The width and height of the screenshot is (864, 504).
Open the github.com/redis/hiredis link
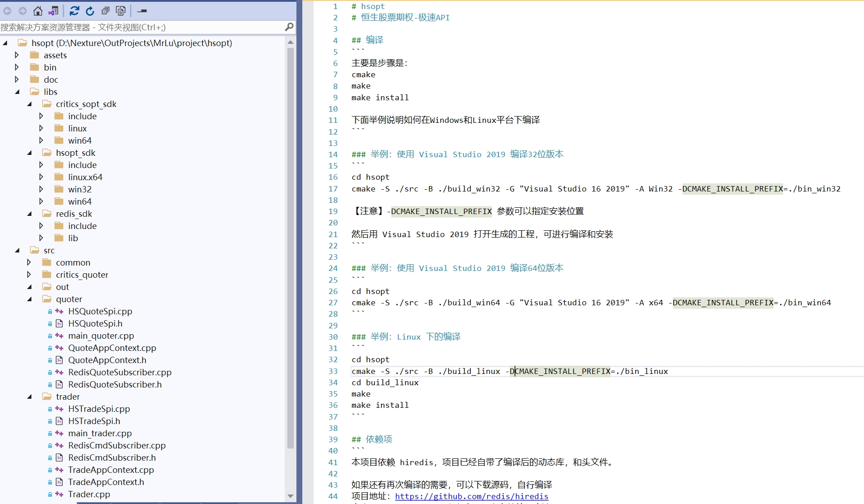click(471, 496)
